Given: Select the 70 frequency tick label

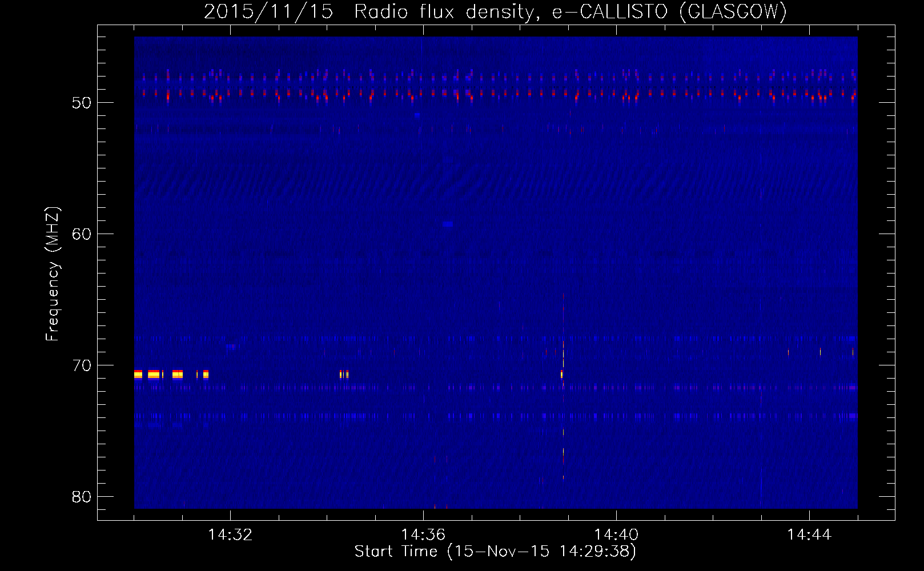Looking at the screenshot, I should tap(82, 365).
